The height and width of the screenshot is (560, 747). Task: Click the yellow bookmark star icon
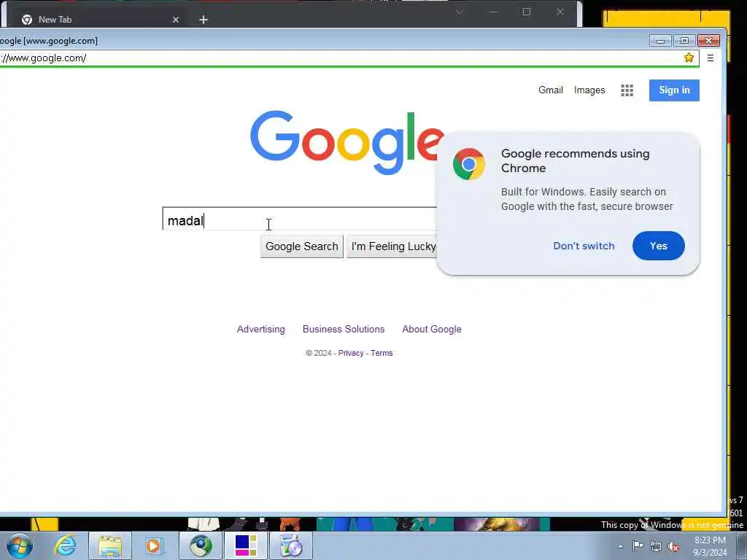tap(689, 58)
